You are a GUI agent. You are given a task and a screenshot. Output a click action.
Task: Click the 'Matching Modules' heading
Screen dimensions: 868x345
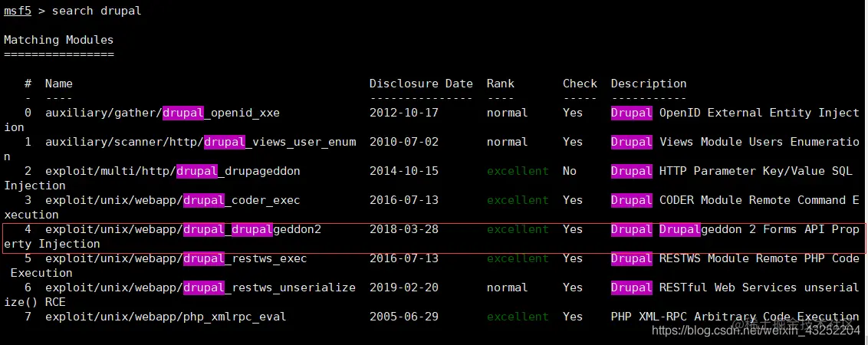pyautogui.click(x=59, y=40)
